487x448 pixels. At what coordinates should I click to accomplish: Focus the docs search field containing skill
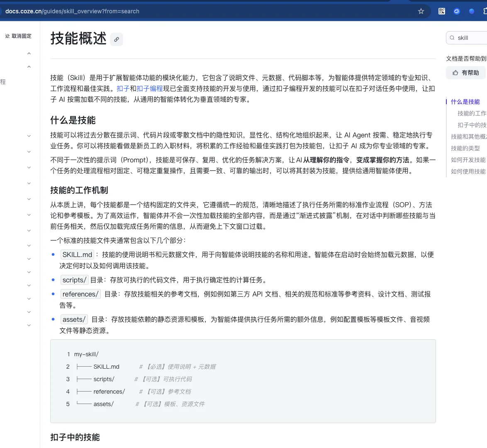[467, 38]
